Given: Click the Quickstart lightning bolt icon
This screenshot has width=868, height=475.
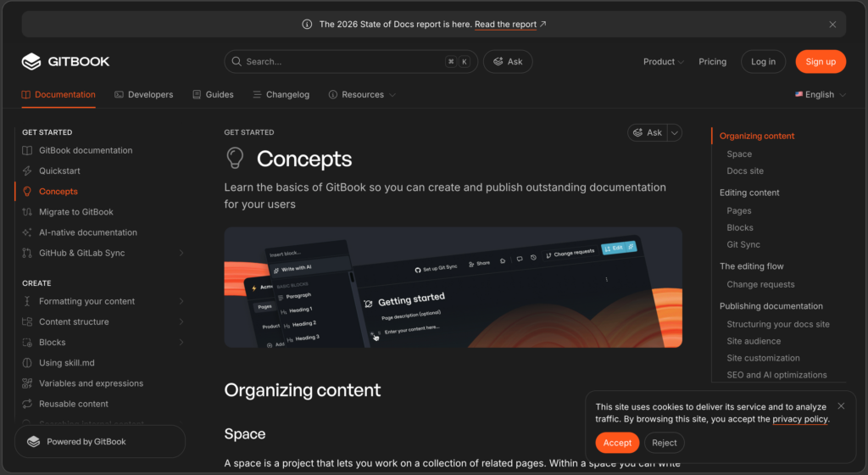Looking at the screenshot, I should [27, 171].
